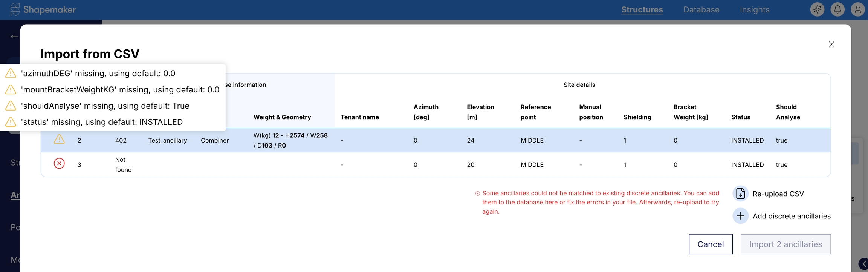Click the red error icon on row 3
868x272 pixels.
pos(59,164)
